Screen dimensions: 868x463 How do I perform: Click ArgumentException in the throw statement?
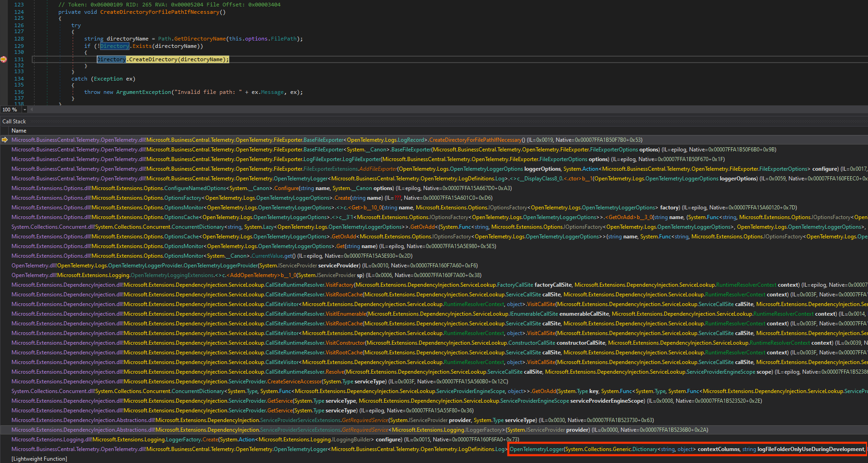(x=144, y=92)
